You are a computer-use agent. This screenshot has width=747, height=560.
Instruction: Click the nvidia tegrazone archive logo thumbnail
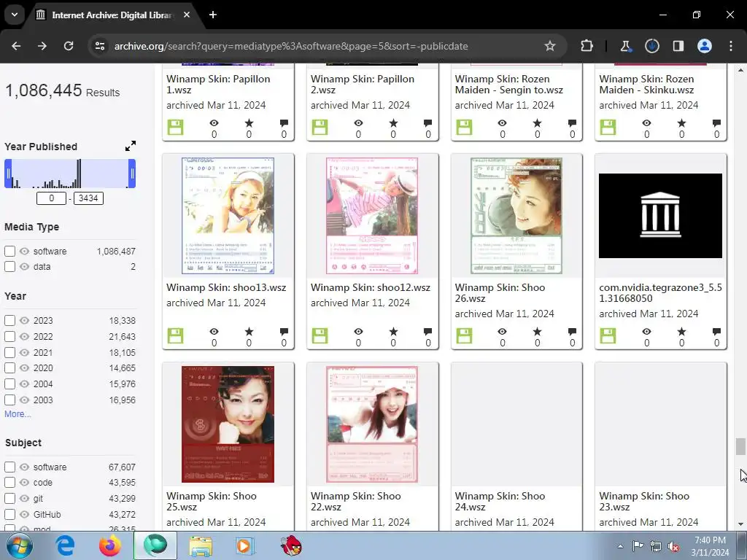(660, 216)
